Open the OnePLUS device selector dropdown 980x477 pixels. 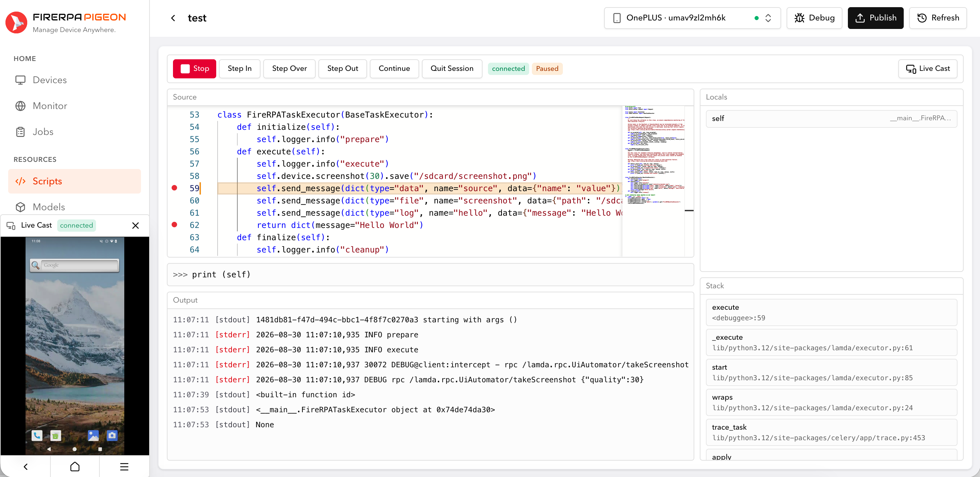[692, 18]
